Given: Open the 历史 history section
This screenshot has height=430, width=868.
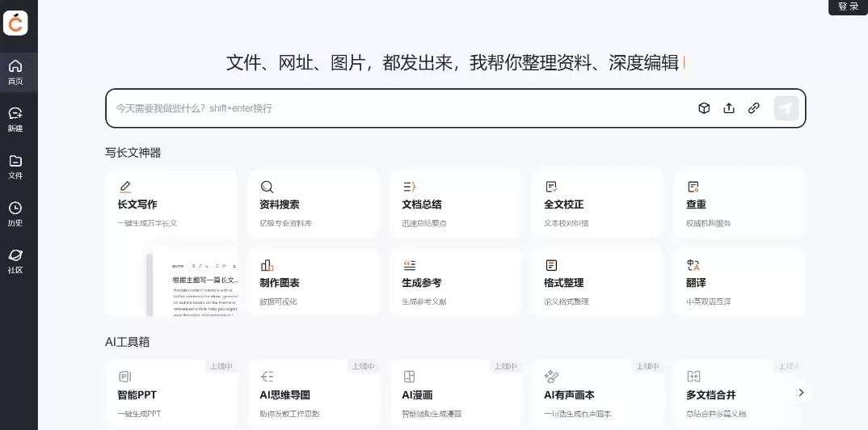Looking at the screenshot, I should coord(15,214).
